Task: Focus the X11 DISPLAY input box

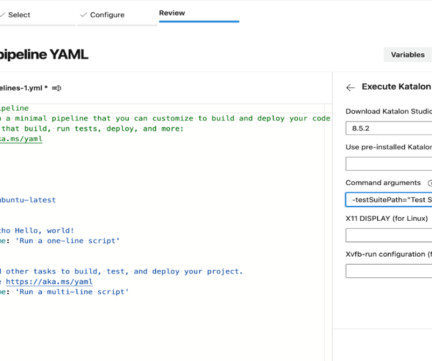Action: point(389,235)
